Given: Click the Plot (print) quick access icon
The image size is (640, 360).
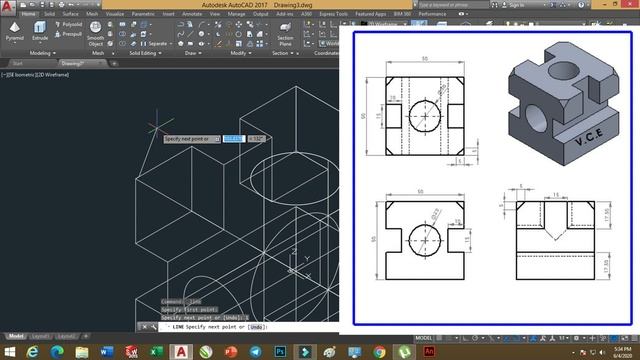Looking at the screenshot, I should pyautogui.click(x=61, y=5).
